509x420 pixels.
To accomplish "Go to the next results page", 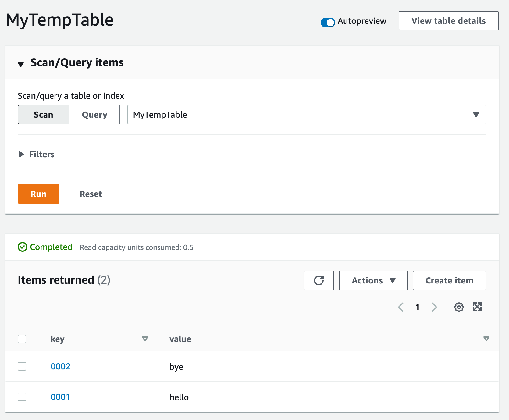I will pyautogui.click(x=434, y=307).
